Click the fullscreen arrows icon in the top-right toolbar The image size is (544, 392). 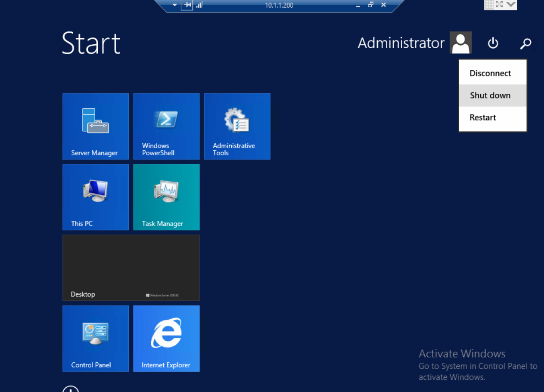[500, 5]
